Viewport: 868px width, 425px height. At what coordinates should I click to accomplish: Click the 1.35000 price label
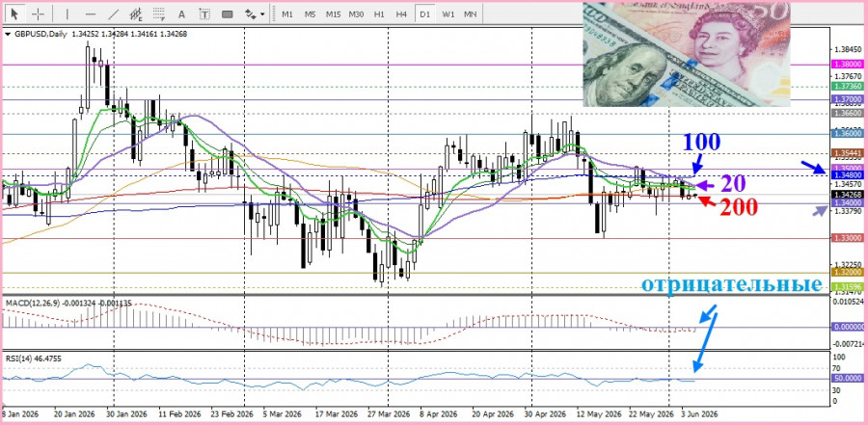[847, 168]
